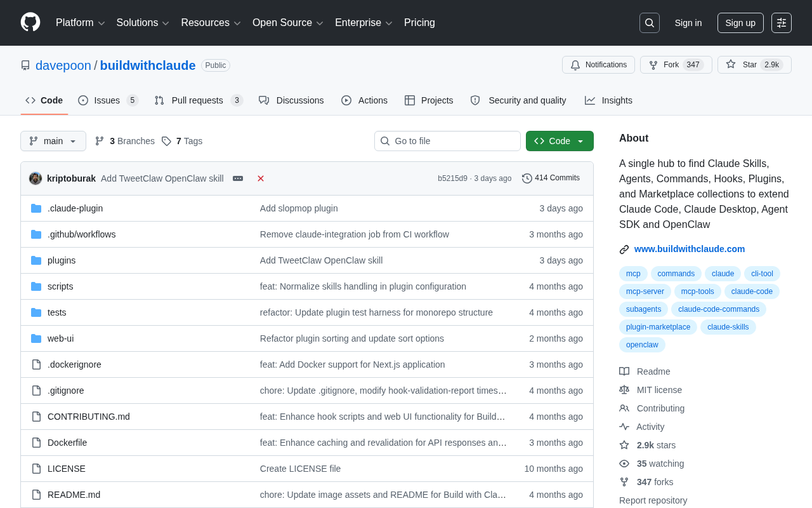Open the Pricing page
Image resolution: width=812 pixels, height=508 pixels.
(419, 23)
